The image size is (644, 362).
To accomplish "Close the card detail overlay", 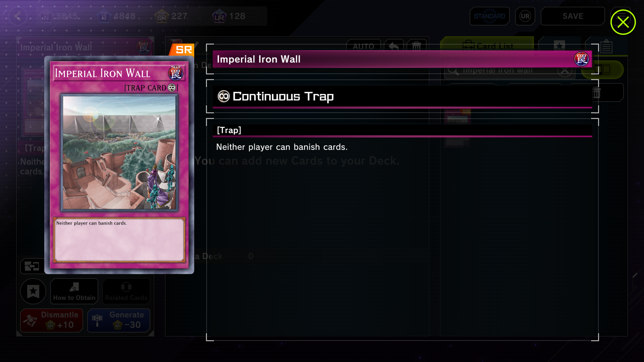I will coord(623,22).
